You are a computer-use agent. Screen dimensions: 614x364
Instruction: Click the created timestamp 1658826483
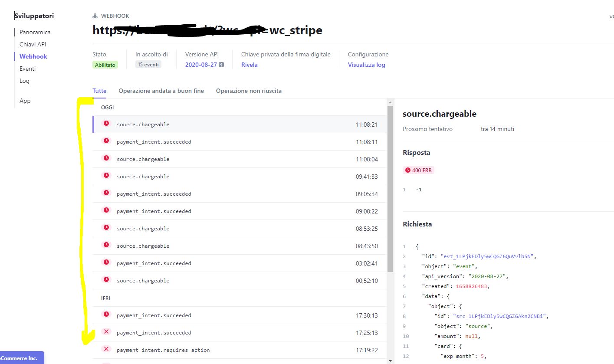click(x=471, y=286)
